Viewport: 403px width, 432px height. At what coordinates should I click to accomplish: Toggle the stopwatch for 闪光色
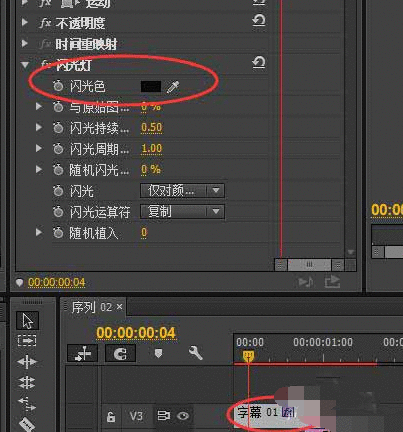[58, 86]
